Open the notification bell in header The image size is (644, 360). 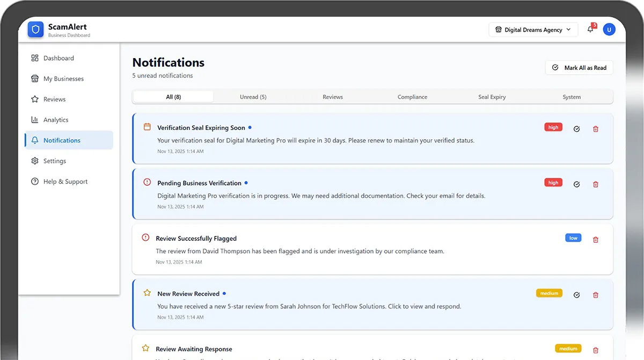590,30
